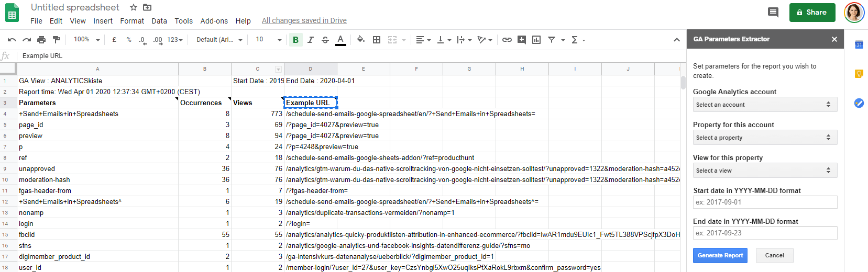Click the Insert link icon
This screenshot has height=272, width=868.
click(x=507, y=40)
